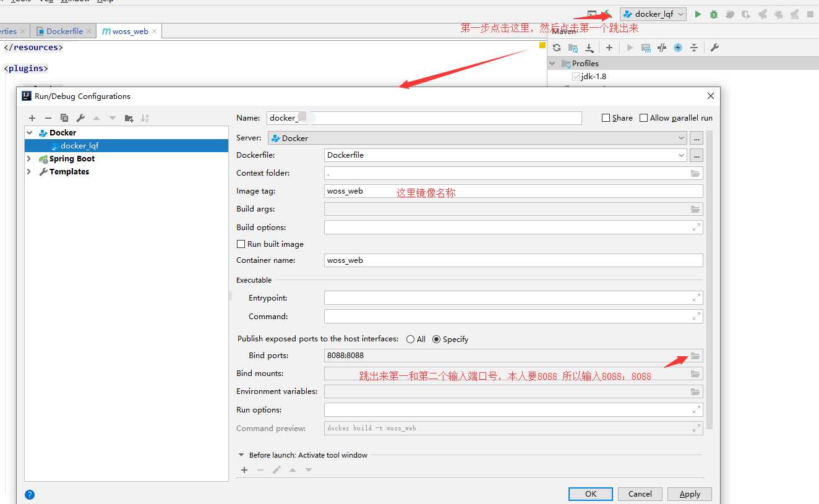
Task: Copy configuration icon in dialog toolbar
Action: tap(64, 118)
